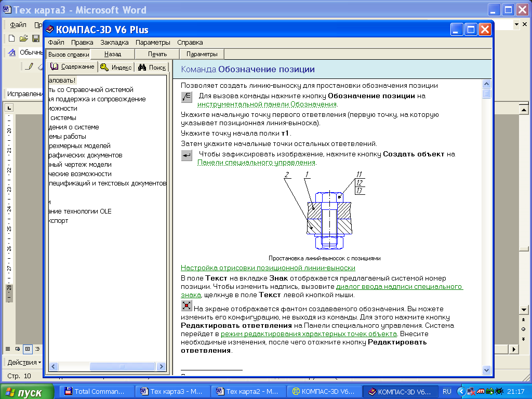
Task: Click Word's Next Page double-arrow button
Action: pyautogui.click(x=524, y=339)
